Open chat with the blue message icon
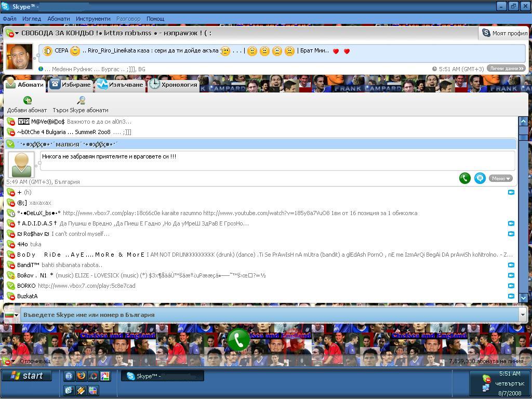532x399 pixels. point(480,178)
